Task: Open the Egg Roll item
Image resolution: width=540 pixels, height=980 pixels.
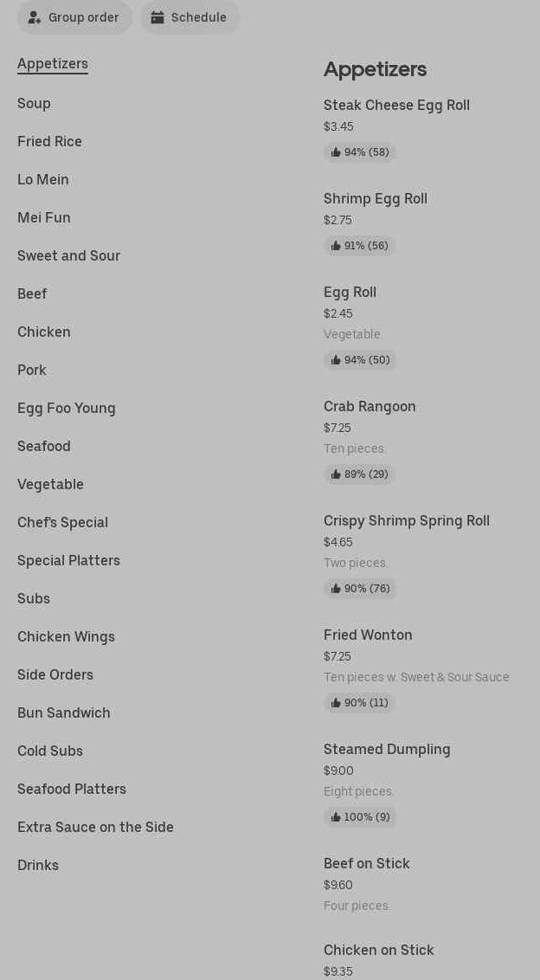Action: [350, 293]
